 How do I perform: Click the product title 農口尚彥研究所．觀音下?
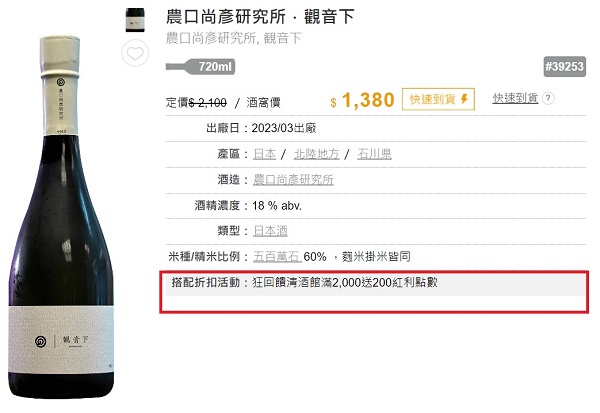click(x=260, y=16)
